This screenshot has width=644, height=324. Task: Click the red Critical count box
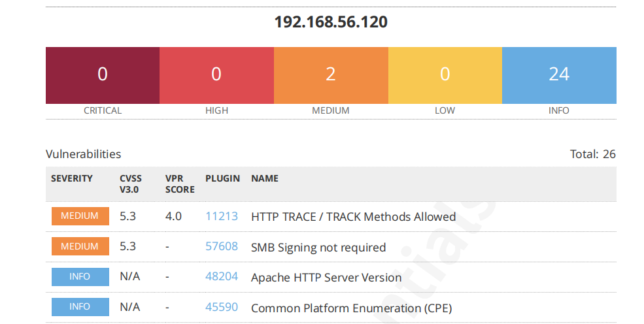tap(103, 75)
